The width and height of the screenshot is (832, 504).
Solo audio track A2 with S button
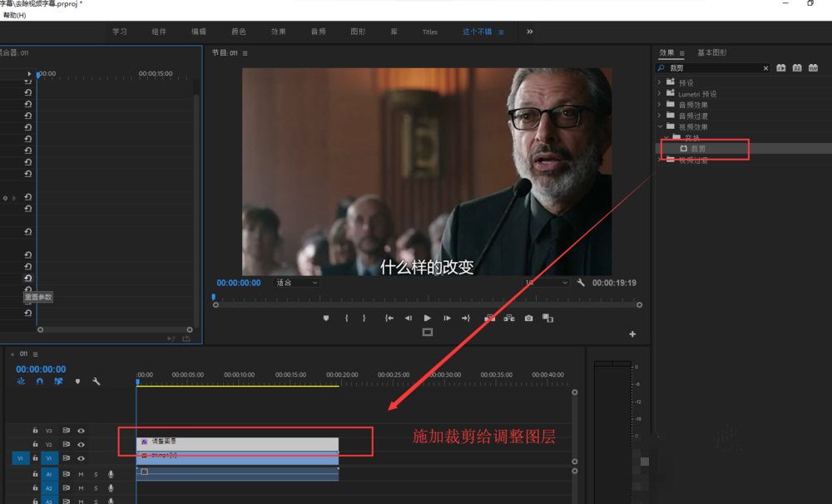[x=96, y=488]
